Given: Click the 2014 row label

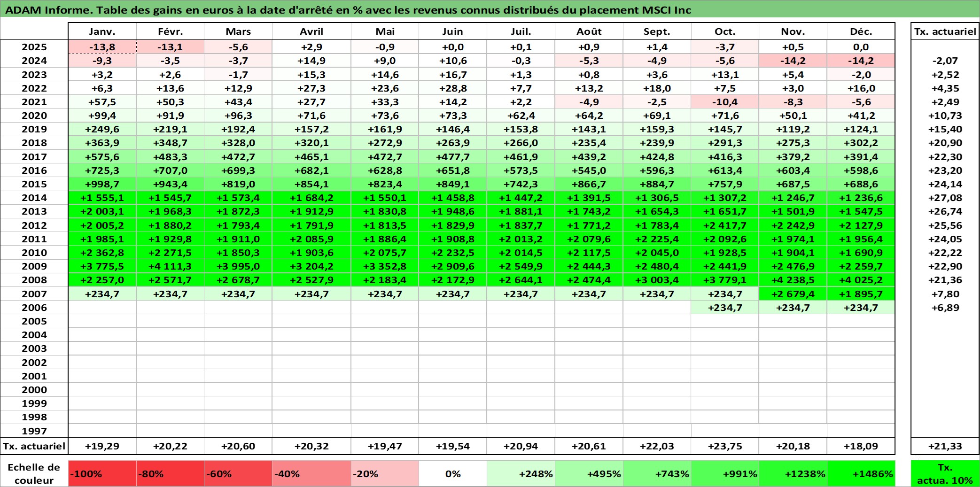Looking at the screenshot, I should 34,198.
